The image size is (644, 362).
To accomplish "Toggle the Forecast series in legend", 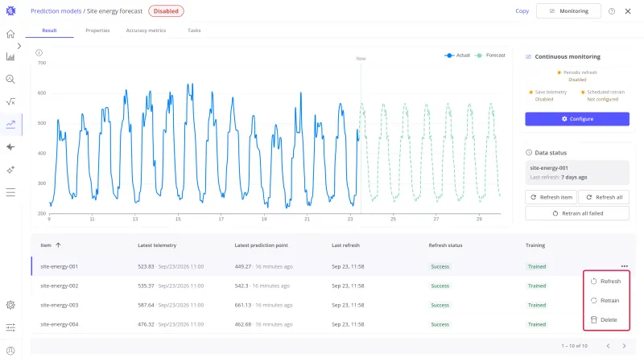I will pyautogui.click(x=490, y=55).
